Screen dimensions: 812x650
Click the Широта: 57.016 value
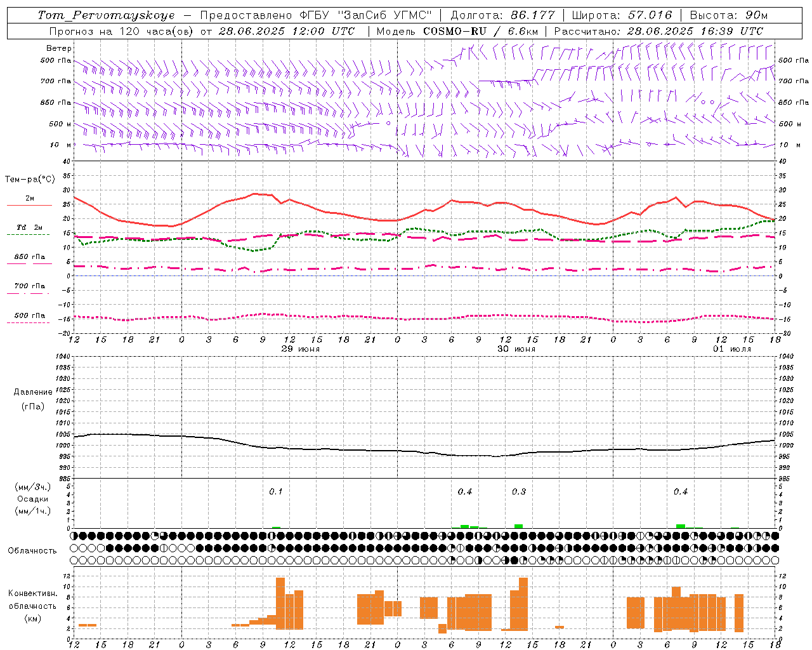tap(622, 15)
